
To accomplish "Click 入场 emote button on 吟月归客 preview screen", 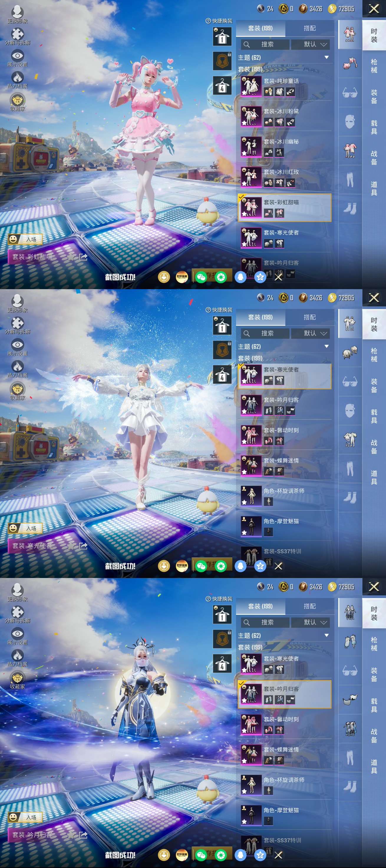I will [25, 817].
